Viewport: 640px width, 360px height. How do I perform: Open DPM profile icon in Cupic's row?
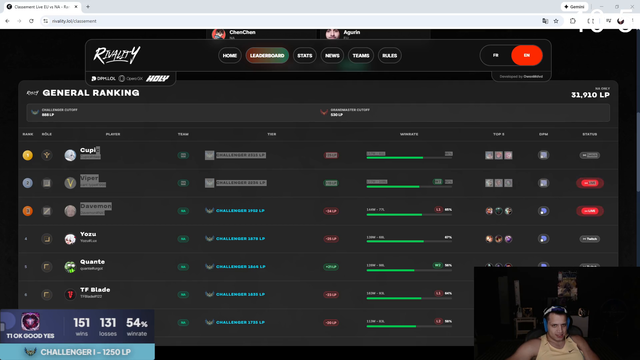pos(543,155)
